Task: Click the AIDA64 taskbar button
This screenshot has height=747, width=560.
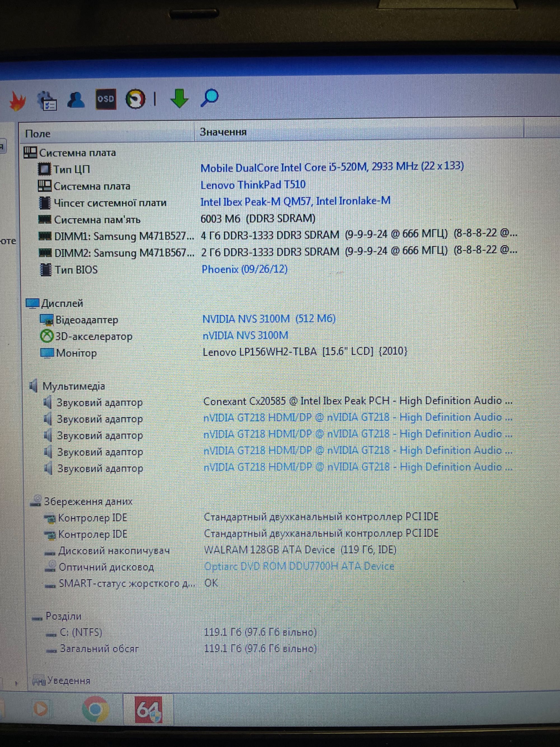Action: [x=148, y=709]
